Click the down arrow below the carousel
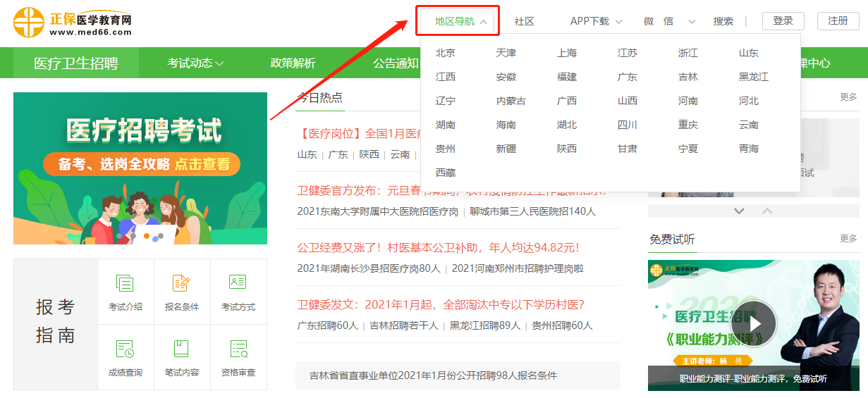 pos(739,211)
